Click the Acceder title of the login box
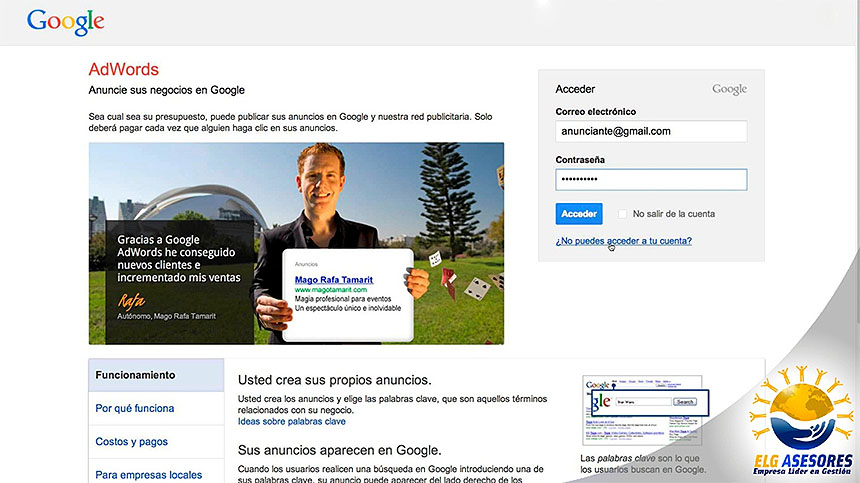Image resolution: width=860 pixels, height=483 pixels. tap(575, 89)
